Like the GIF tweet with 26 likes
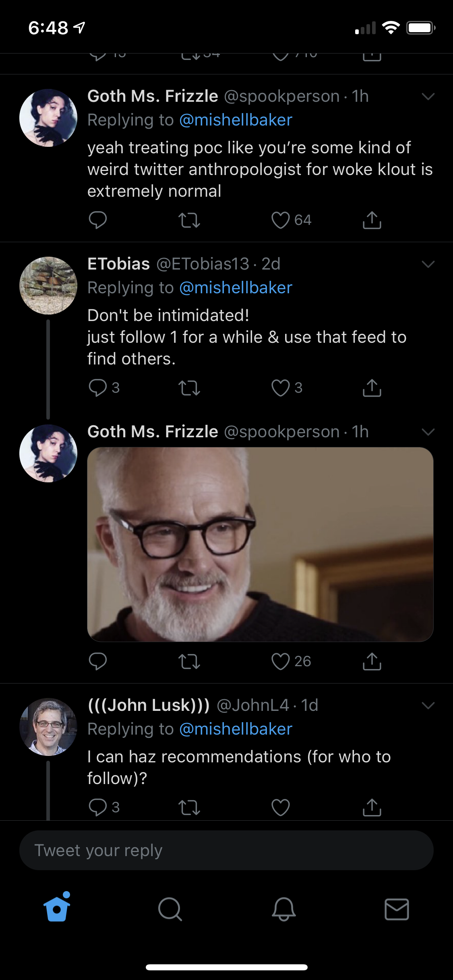 click(281, 661)
